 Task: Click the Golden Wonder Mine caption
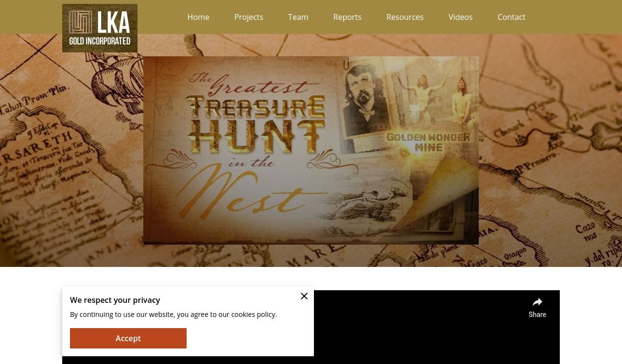428,142
